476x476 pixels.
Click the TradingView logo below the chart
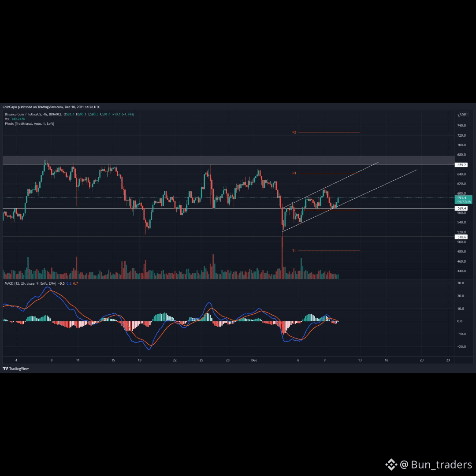point(15,368)
